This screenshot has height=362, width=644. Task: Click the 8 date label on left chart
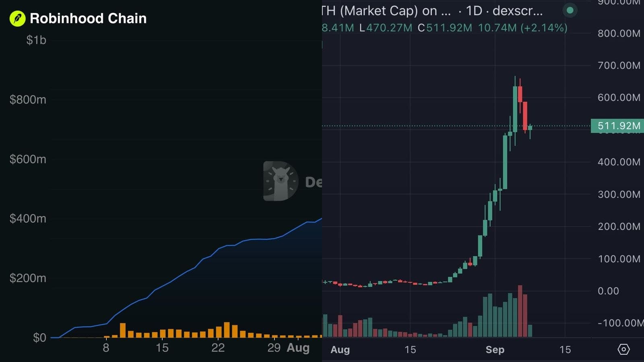[106, 348]
